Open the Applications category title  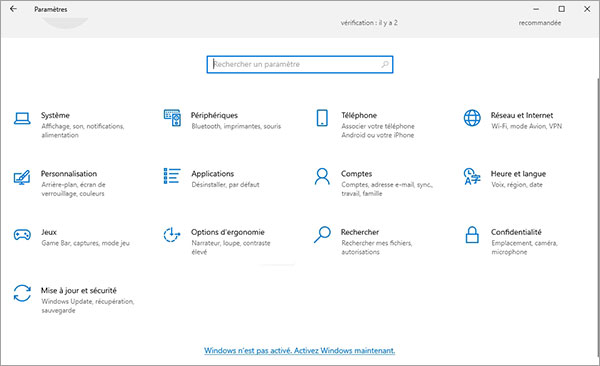pyautogui.click(x=213, y=174)
